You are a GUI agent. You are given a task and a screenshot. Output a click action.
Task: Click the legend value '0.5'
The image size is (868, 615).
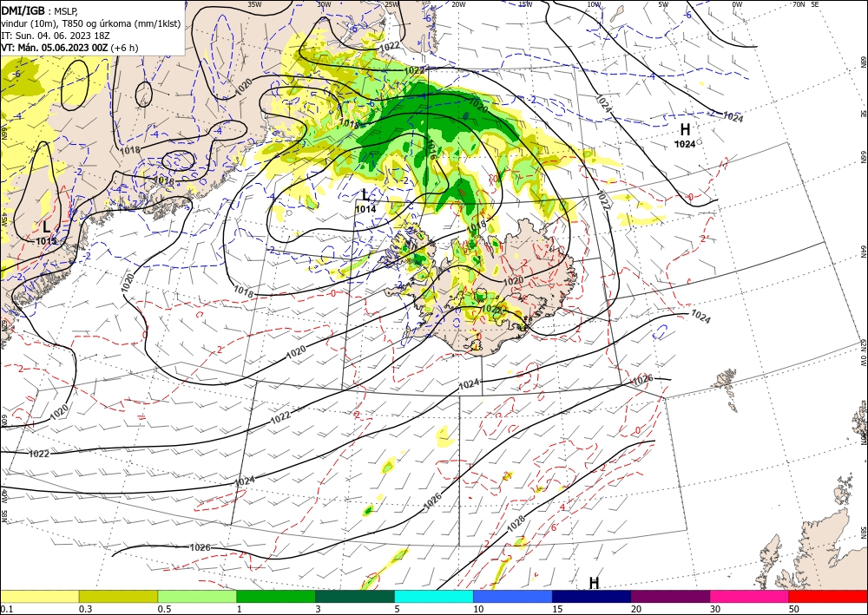click(164, 609)
